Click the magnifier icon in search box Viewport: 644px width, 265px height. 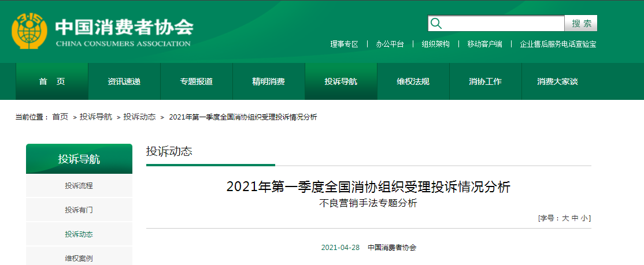[x=436, y=23]
